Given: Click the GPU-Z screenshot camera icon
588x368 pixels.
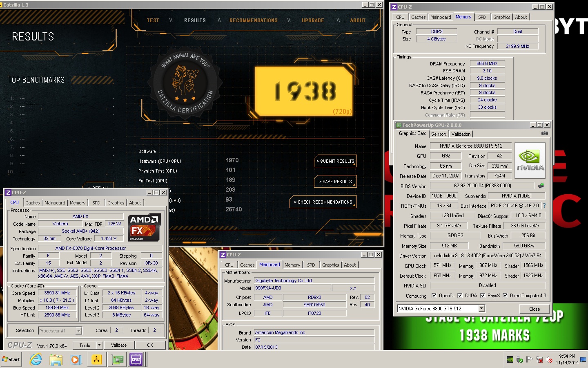Looking at the screenshot, I should click(x=544, y=133).
